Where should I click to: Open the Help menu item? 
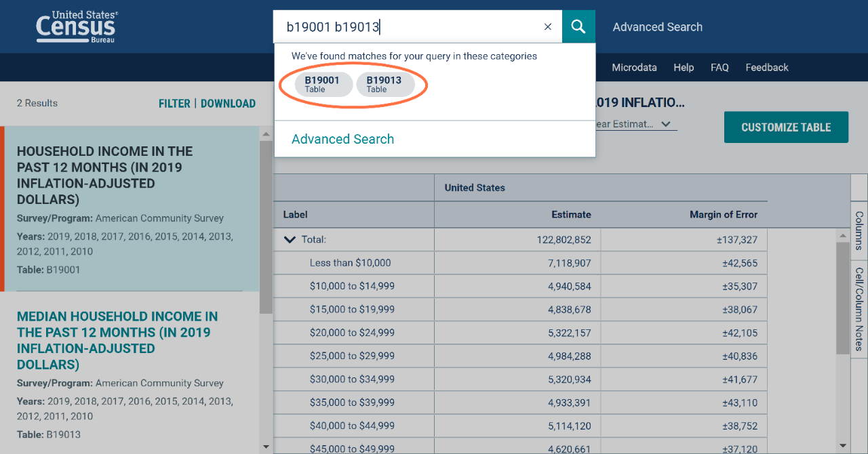684,68
